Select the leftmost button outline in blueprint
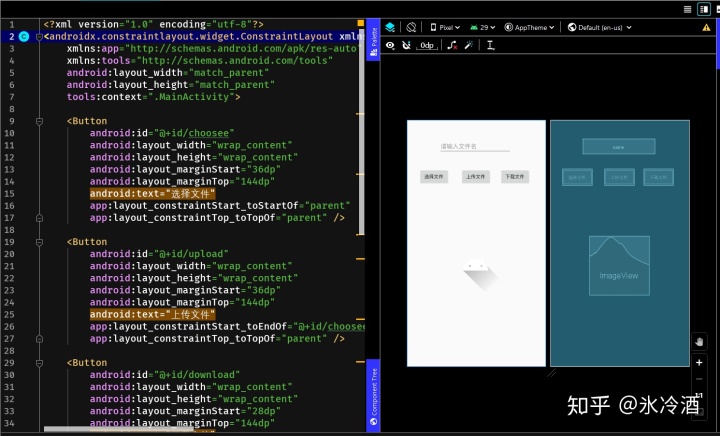This screenshot has width=720, height=436. (x=577, y=177)
